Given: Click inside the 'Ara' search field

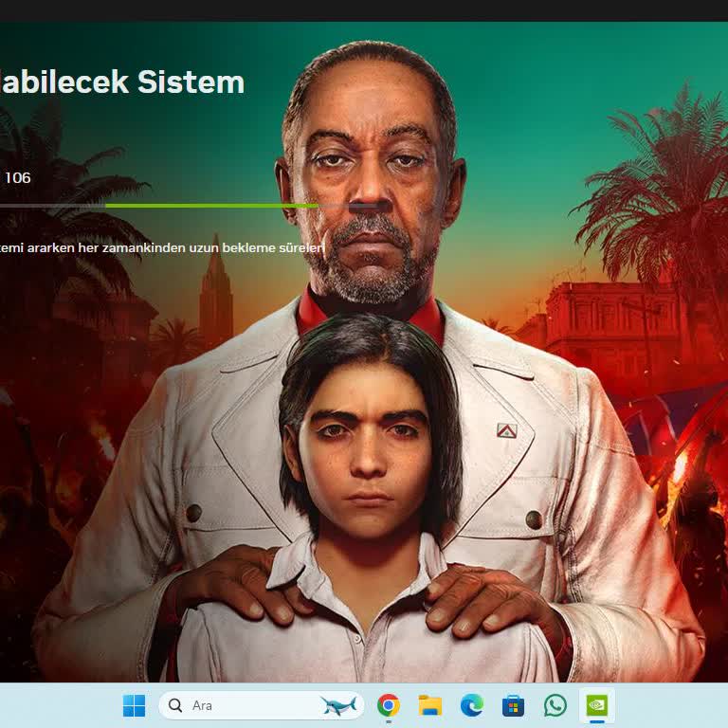Looking at the screenshot, I should click(246, 705).
